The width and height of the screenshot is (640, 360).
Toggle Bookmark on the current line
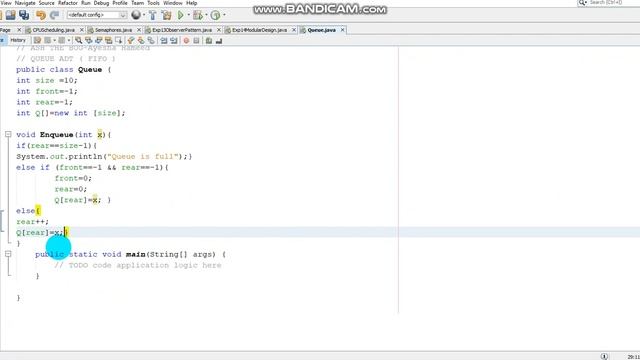[x=151, y=40]
